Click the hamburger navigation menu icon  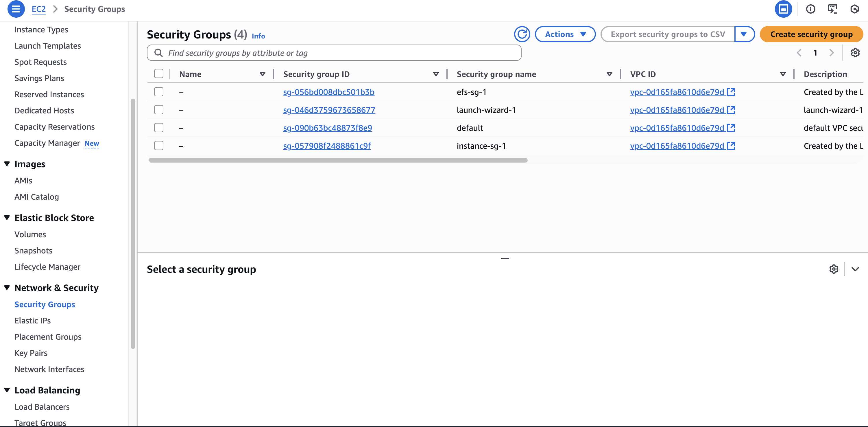point(16,9)
